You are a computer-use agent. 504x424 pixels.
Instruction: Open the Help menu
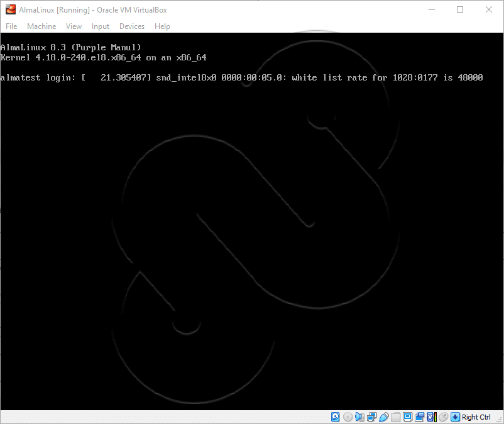[162, 26]
